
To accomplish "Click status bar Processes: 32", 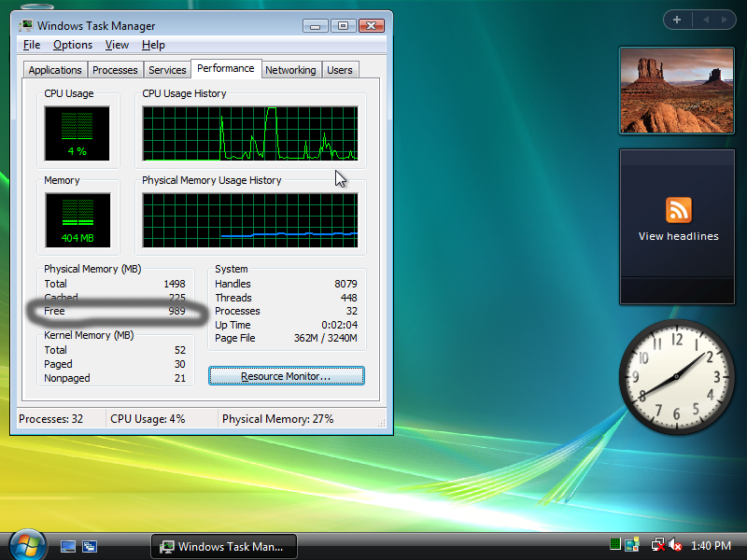I will coord(50,419).
